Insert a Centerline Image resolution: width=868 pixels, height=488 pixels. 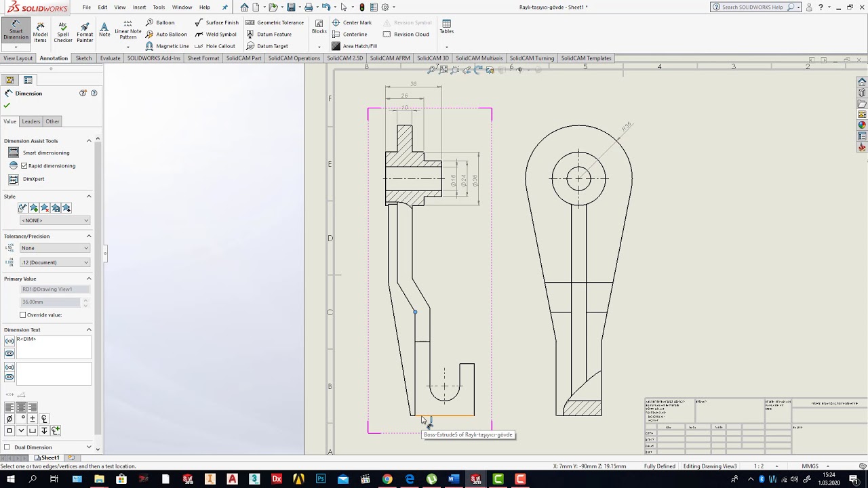pos(349,34)
